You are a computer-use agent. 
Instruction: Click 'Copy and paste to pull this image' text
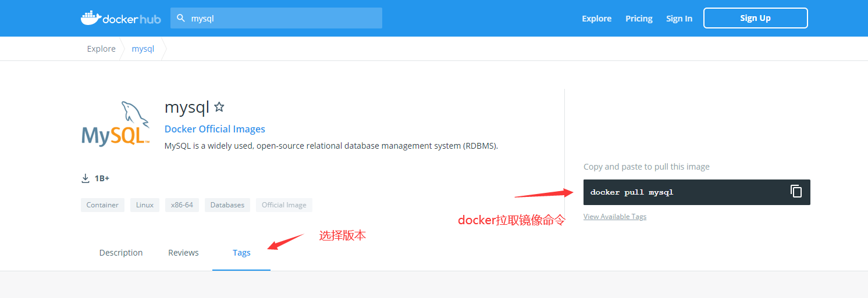646,167
